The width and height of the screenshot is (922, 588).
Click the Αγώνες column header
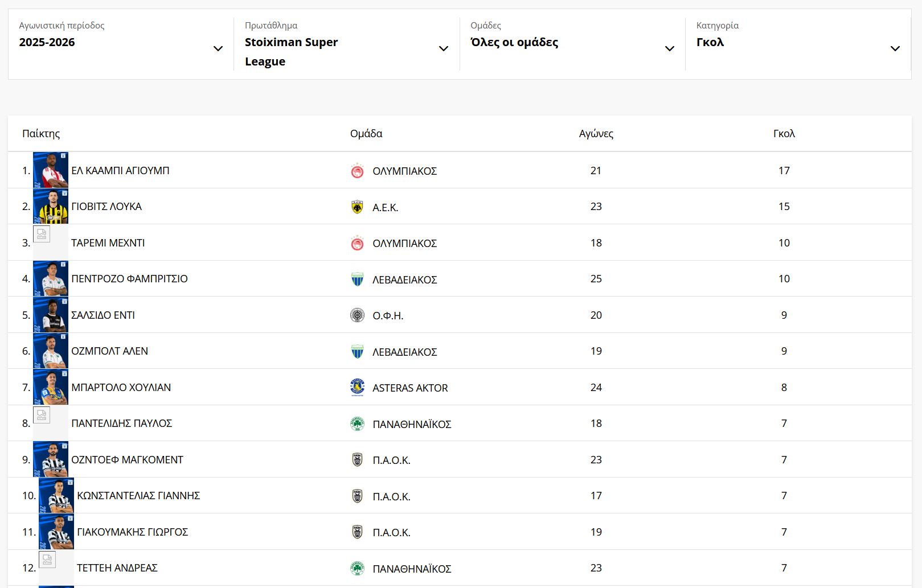[596, 134]
